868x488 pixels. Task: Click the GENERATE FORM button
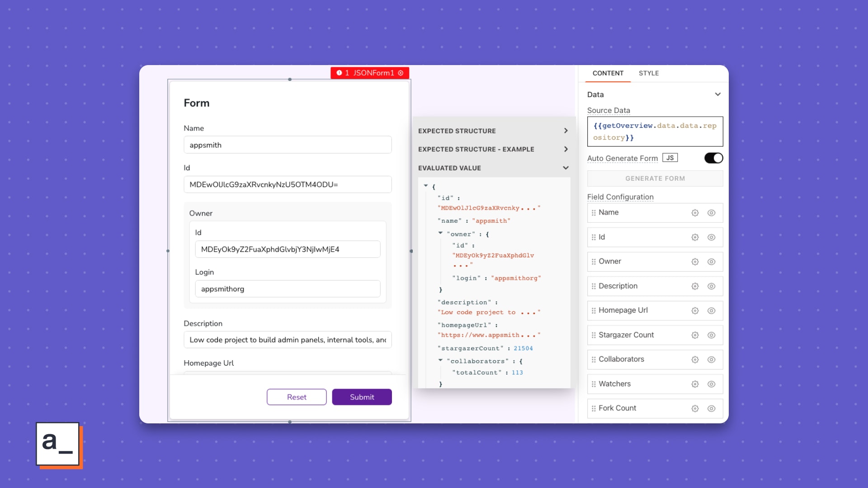coord(655,178)
